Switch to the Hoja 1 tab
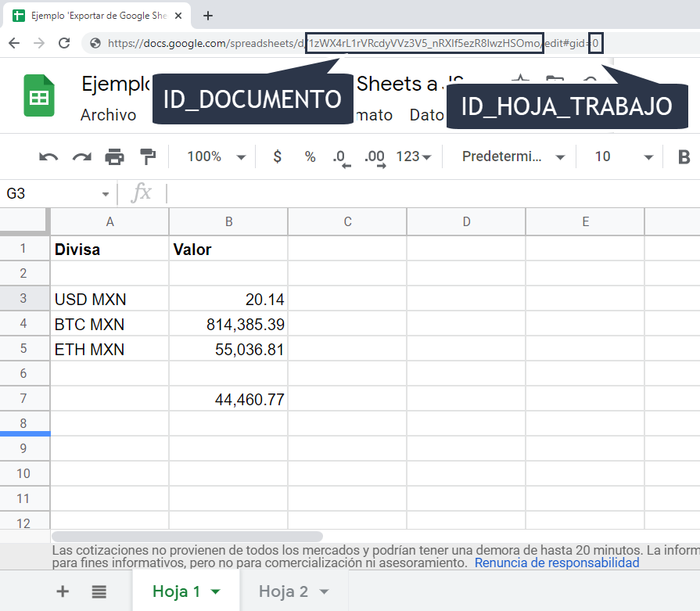 pyautogui.click(x=176, y=591)
